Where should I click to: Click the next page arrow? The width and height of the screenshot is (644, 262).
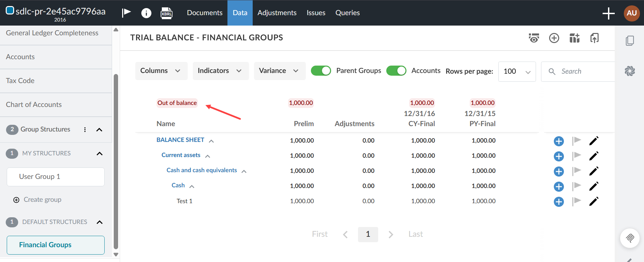391,235
